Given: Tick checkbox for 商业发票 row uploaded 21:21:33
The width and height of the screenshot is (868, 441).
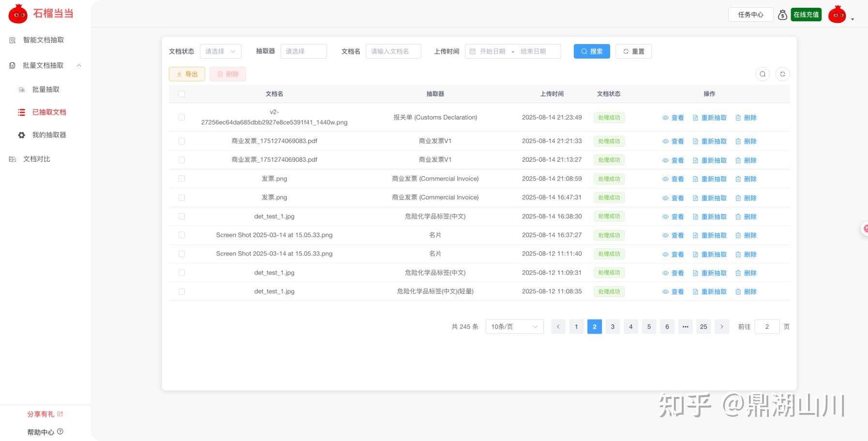Looking at the screenshot, I should [181, 141].
